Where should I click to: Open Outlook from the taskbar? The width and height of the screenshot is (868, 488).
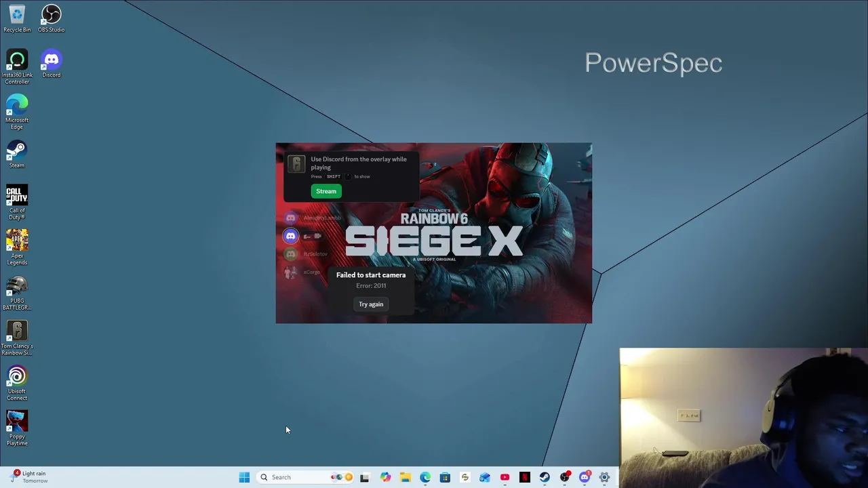485,477
